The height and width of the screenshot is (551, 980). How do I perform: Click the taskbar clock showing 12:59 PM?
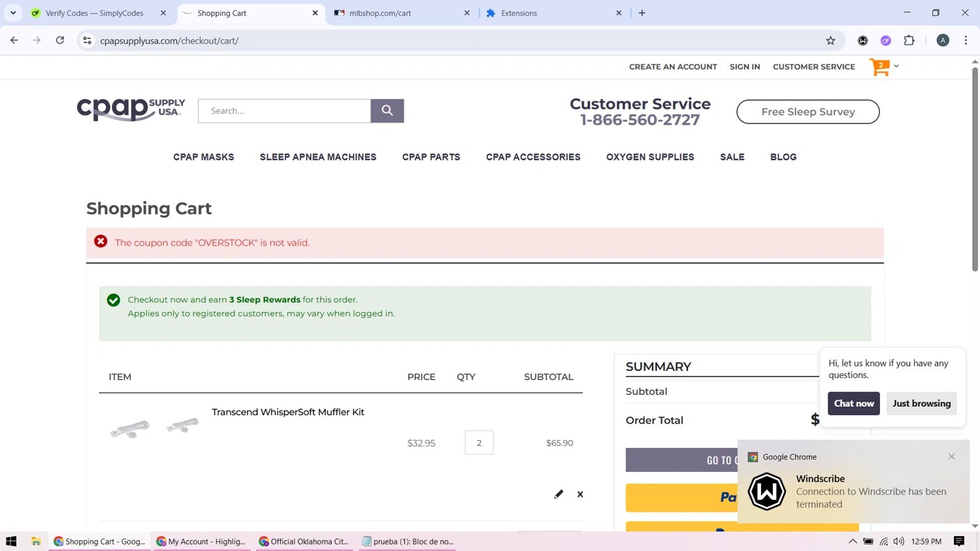926,541
